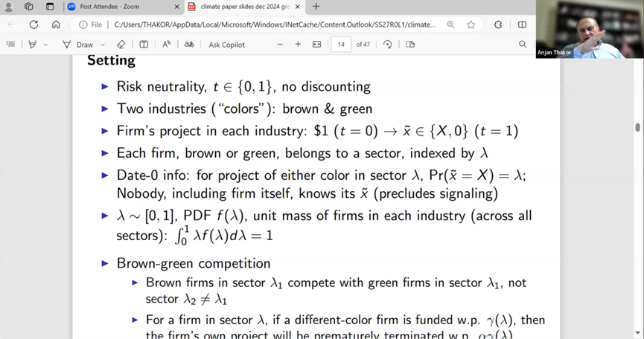644x339 pixels.
Task: Toggle fit to width view
Action: [316, 45]
